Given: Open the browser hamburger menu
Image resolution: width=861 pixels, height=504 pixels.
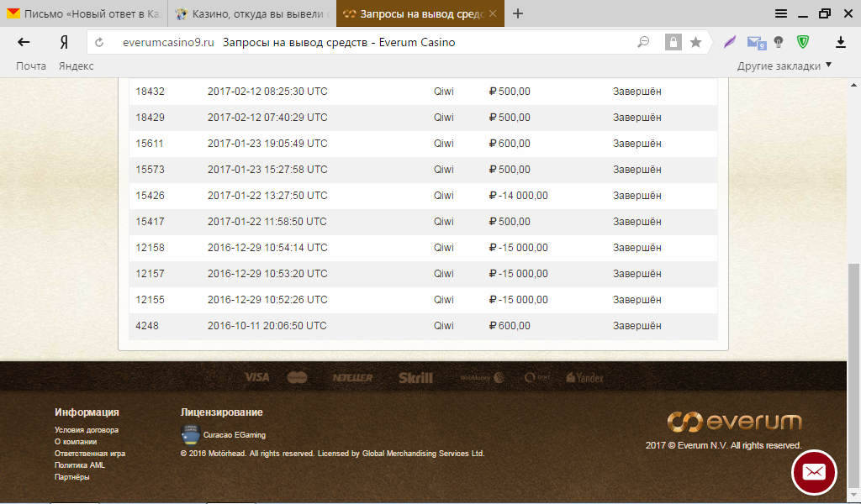Looking at the screenshot, I should coord(781,13).
